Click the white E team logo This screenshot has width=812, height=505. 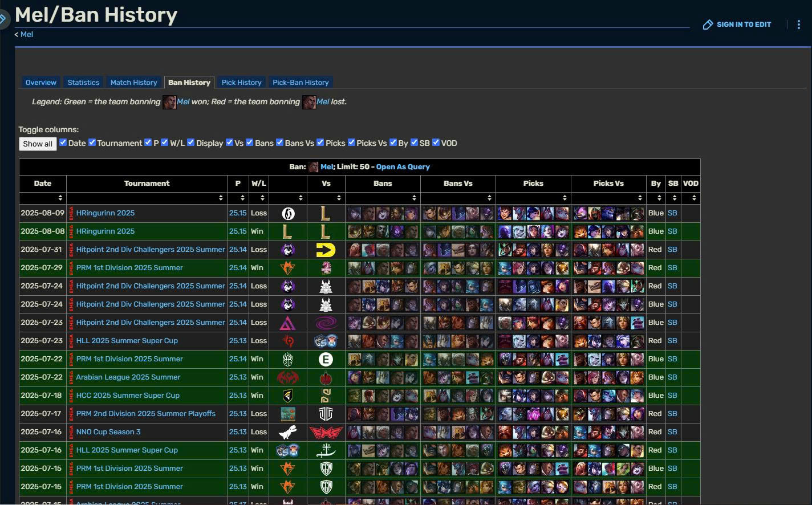point(326,359)
